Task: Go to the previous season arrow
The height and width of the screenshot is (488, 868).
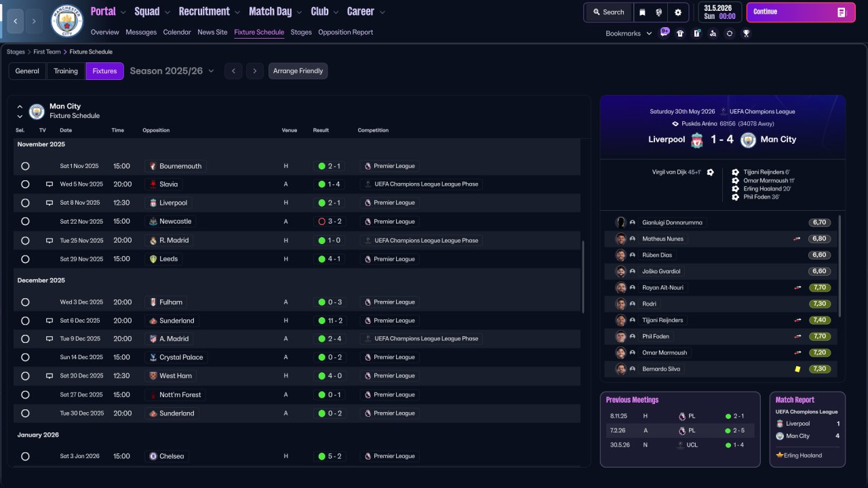Action: pos(233,71)
